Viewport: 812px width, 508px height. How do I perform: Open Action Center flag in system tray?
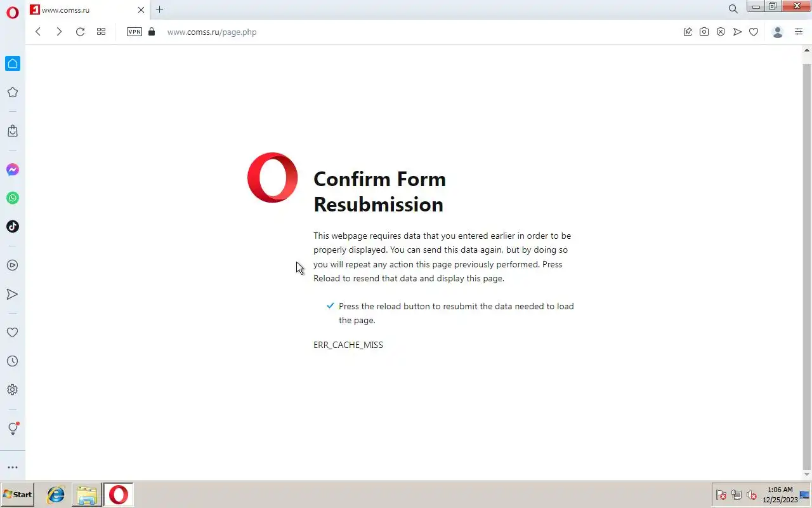pyautogui.click(x=721, y=495)
